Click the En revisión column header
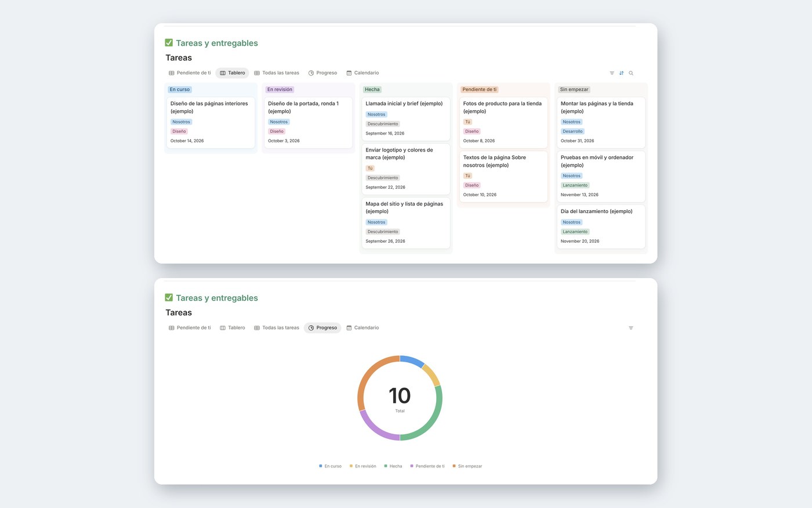 (x=280, y=89)
